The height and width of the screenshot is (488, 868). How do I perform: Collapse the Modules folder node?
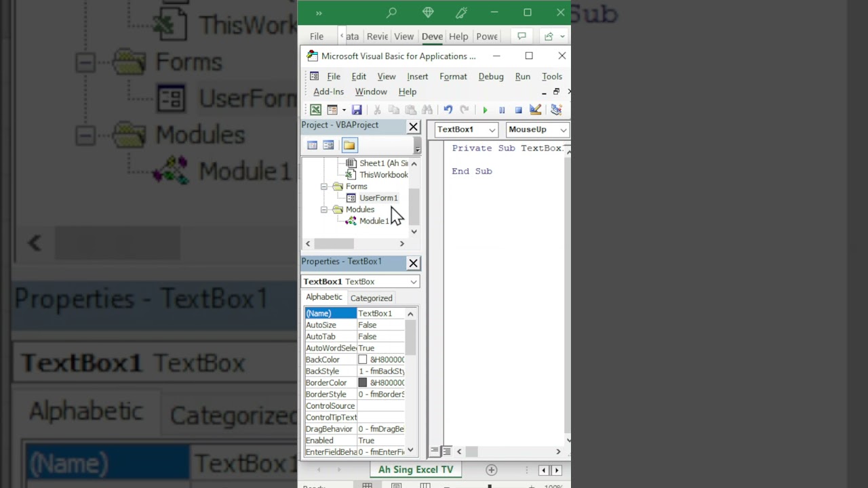(324, 209)
